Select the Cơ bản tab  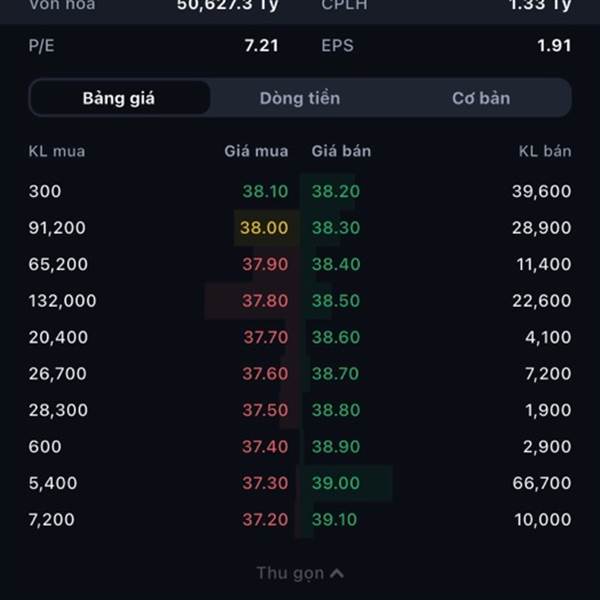coord(481,98)
